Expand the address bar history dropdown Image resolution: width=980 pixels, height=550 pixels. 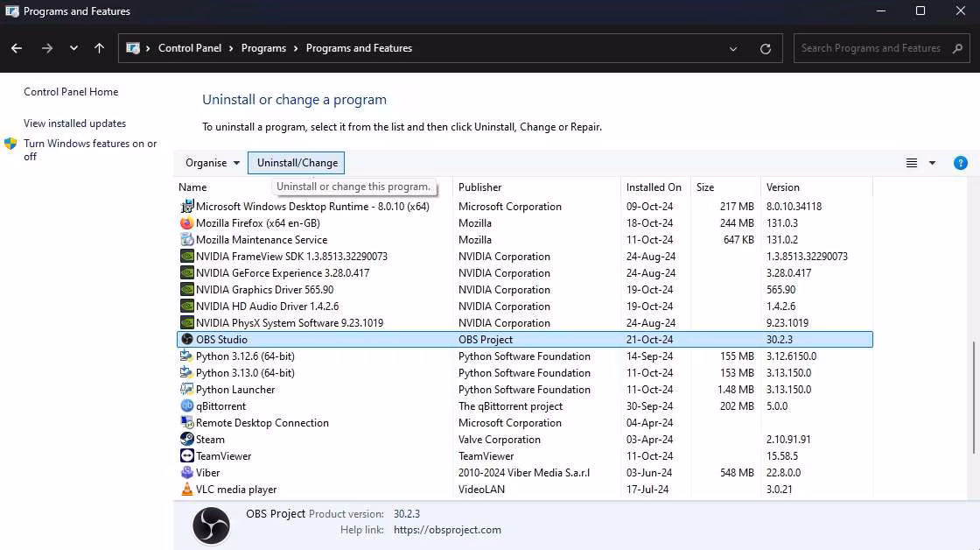pyautogui.click(x=733, y=48)
